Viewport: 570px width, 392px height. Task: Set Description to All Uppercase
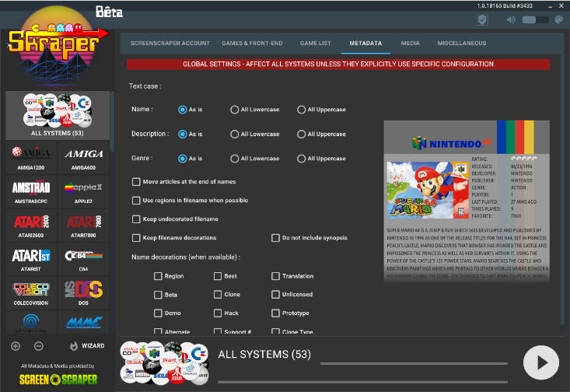click(x=301, y=135)
